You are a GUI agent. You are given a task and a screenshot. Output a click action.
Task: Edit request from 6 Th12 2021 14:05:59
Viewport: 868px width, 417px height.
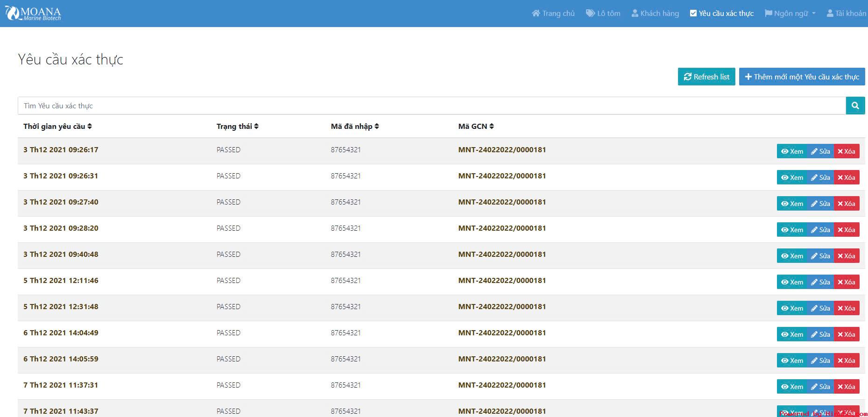pyautogui.click(x=820, y=360)
